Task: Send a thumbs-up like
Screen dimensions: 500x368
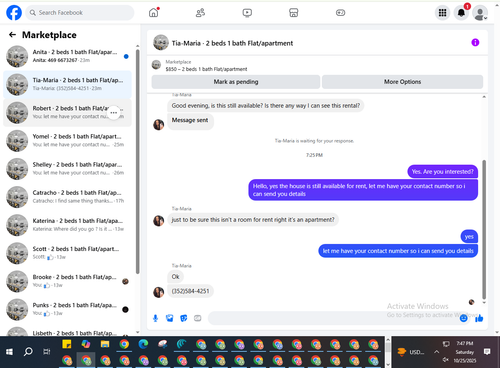Action: pyautogui.click(x=479, y=318)
